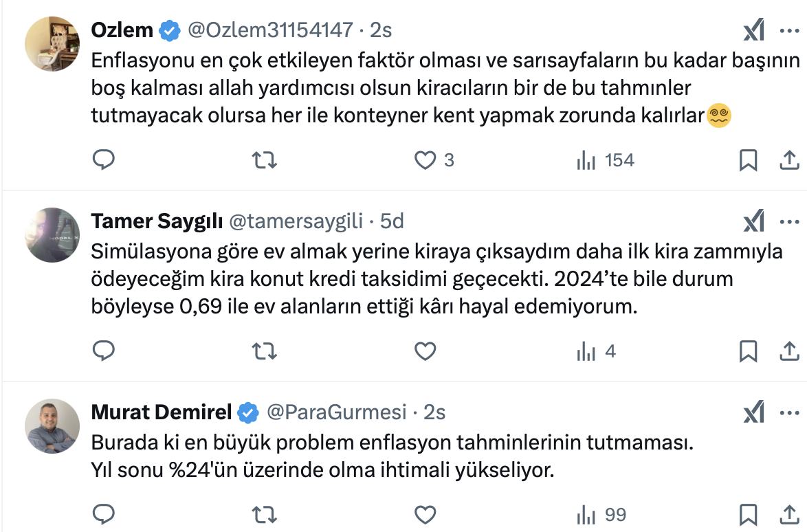Retweet Tamer Saygılı's post
The height and width of the screenshot is (532, 807).
pos(265,351)
